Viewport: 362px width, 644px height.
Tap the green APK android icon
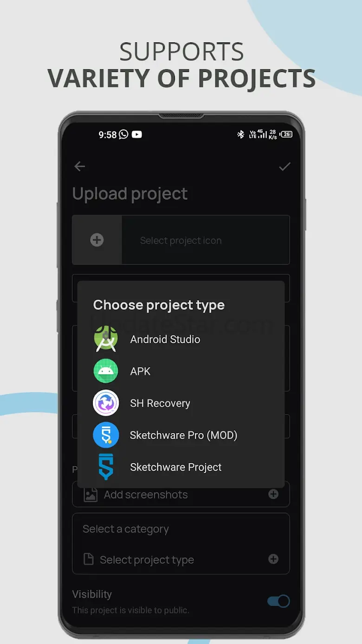(106, 371)
